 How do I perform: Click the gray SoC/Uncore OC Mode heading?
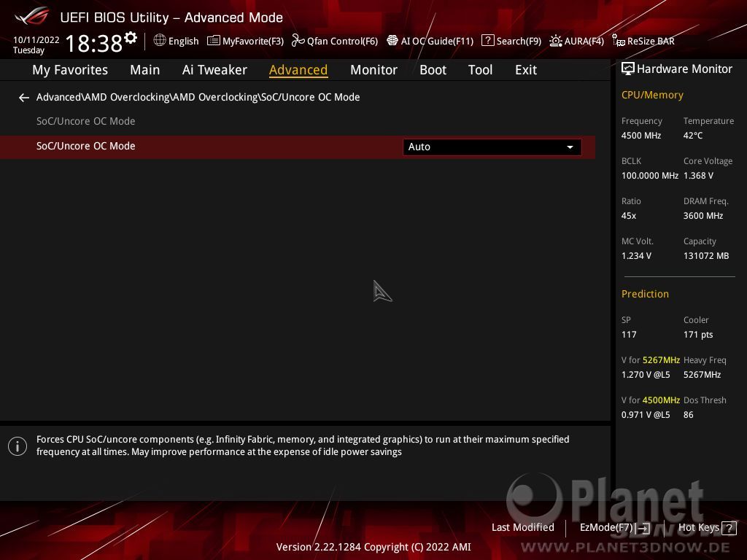(x=86, y=122)
